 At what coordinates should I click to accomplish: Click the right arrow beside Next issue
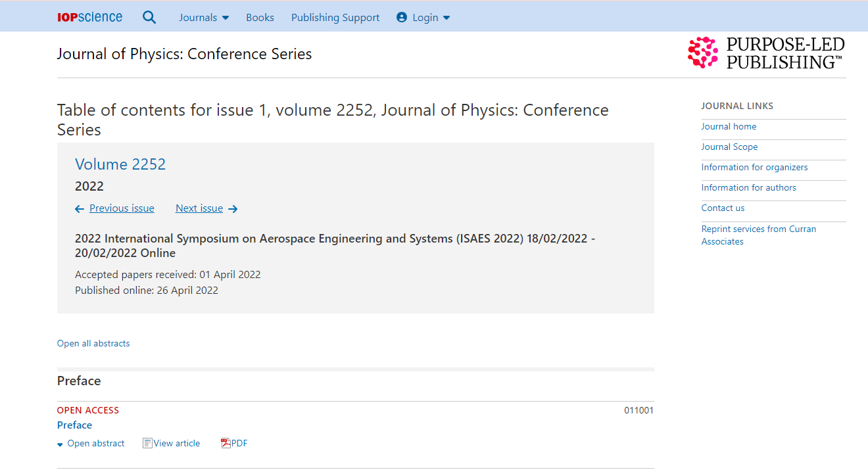233,209
